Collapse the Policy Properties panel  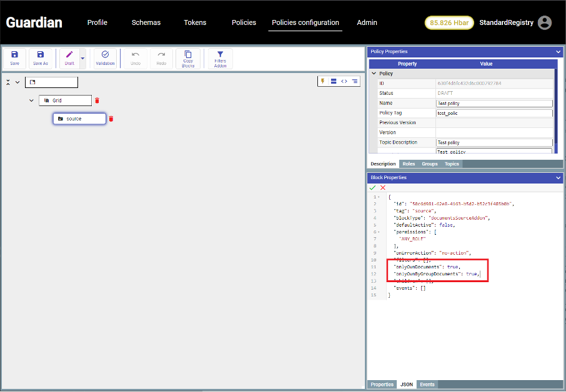pos(559,52)
